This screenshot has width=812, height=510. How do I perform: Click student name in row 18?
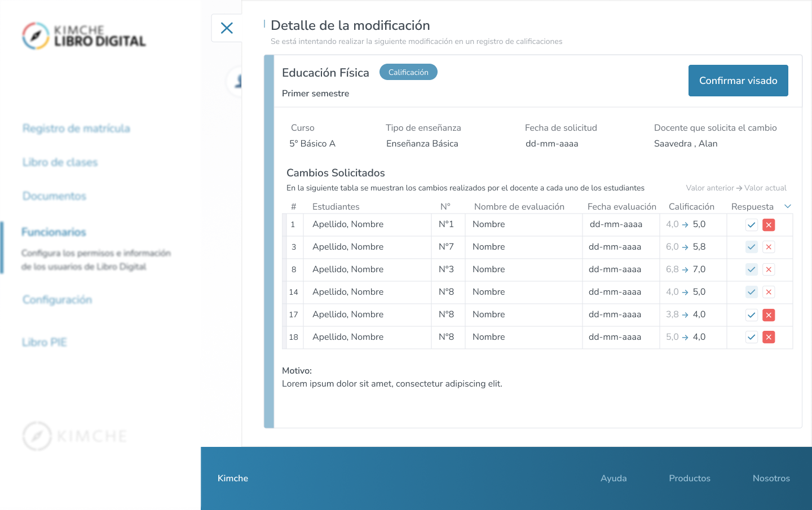[348, 337]
